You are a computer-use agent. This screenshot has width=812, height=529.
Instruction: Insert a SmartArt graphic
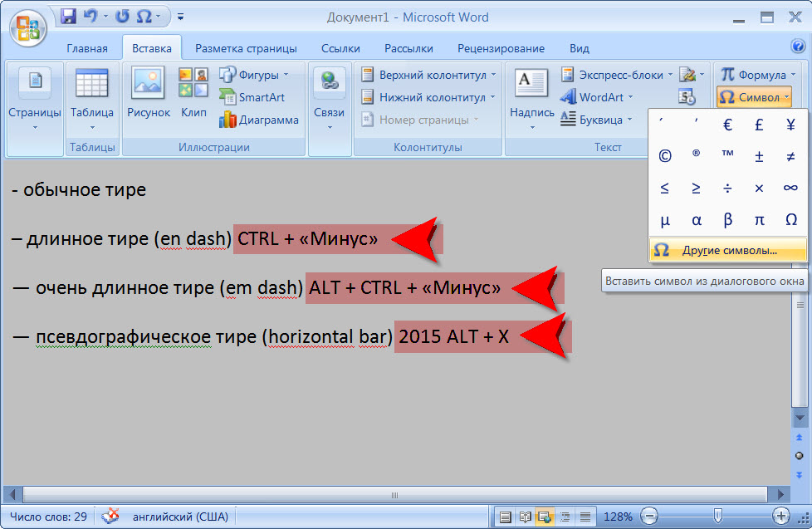coord(252,97)
